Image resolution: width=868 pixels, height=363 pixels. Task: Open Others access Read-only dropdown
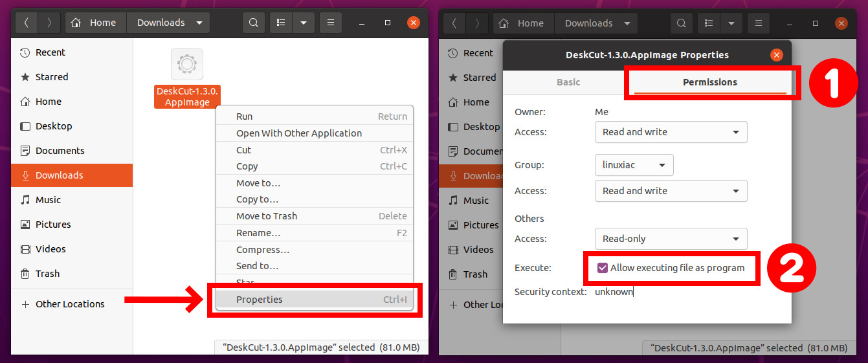coord(671,239)
